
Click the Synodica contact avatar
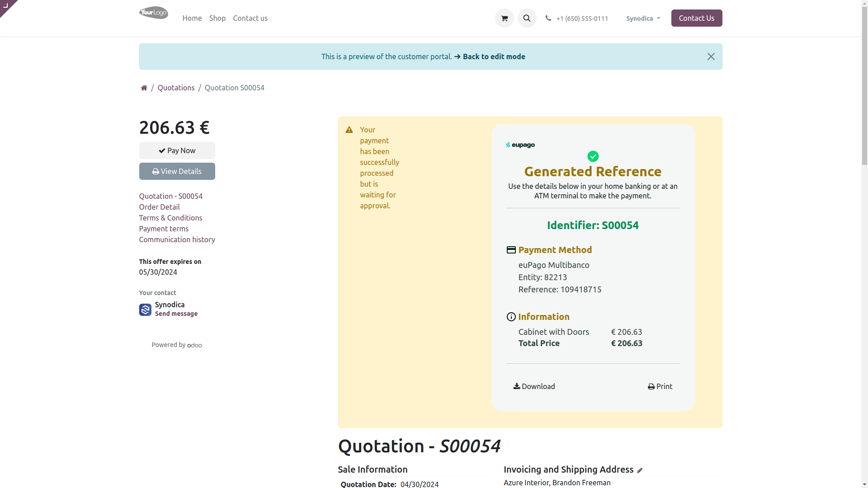(x=145, y=310)
